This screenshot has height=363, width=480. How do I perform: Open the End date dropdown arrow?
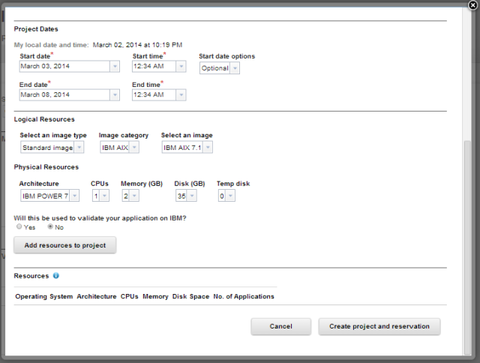115,95
